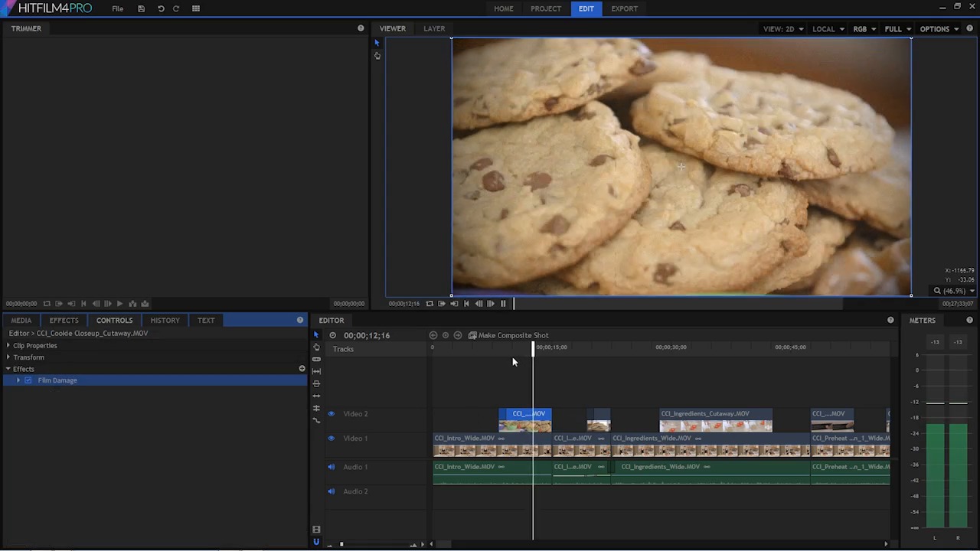Click the snapping magnet icon in the editor
Screen dimensions: 980x551
pyautogui.click(x=316, y=542)
